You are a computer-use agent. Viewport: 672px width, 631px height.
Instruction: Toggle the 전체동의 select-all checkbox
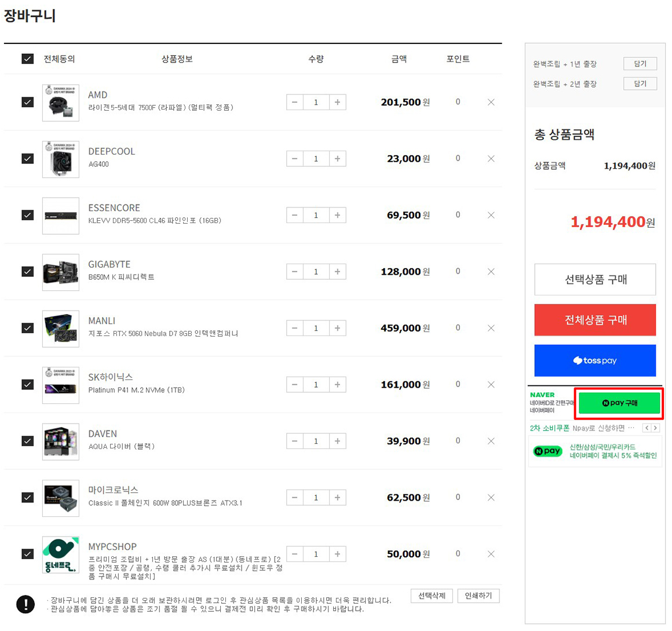coord(27,59)
